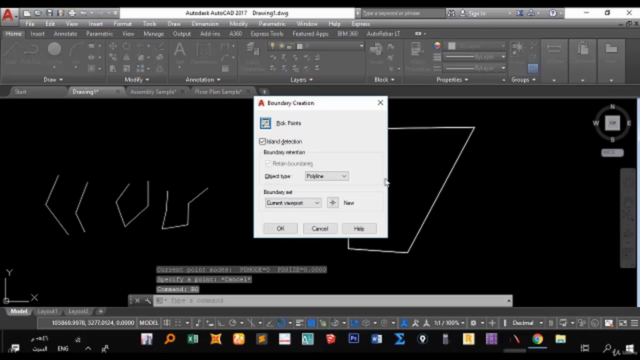
Task: Open the ByLayer lineweight dropdown
Action: tap(475, 57)
